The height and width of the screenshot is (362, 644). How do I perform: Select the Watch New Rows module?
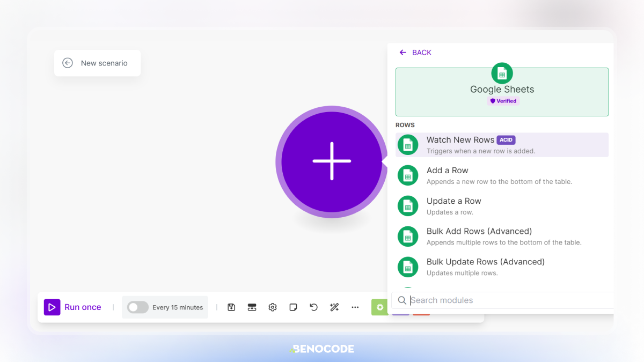[502, 145]
